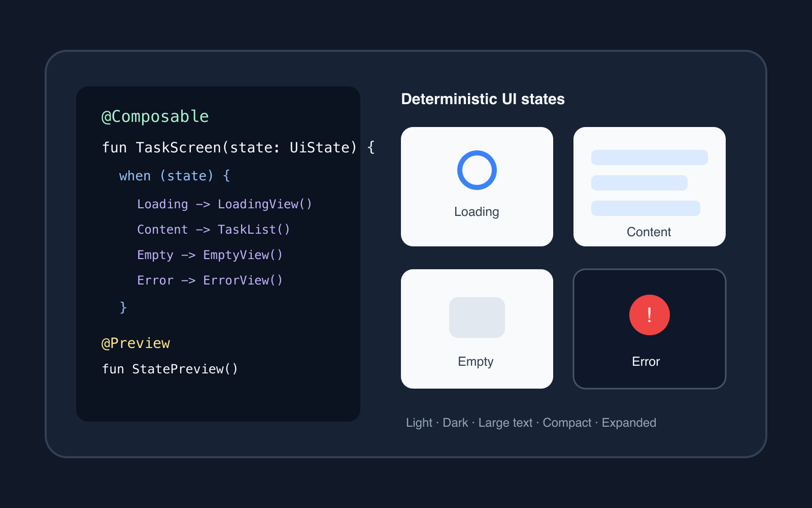The width and height of the screenshot is (812, 508).
Task: Select the Content state card label
Action: pyautogui.click(x=649, y=232)
